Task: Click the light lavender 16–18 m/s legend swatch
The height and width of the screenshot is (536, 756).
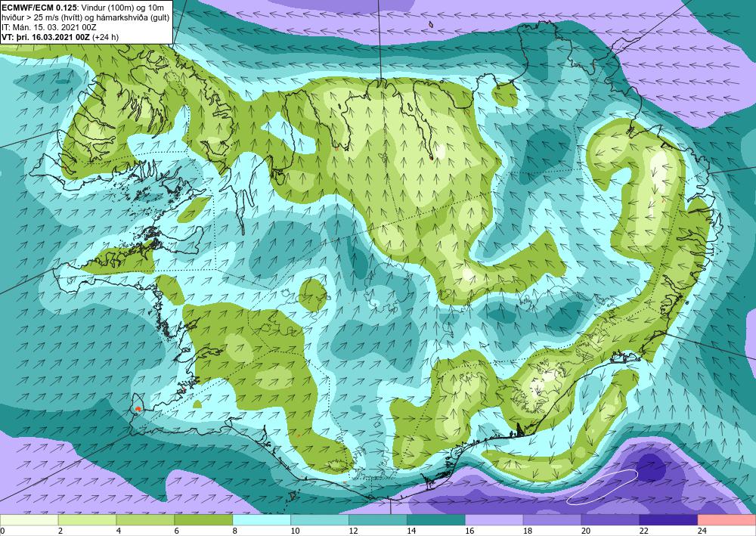Action: [494, 520]
